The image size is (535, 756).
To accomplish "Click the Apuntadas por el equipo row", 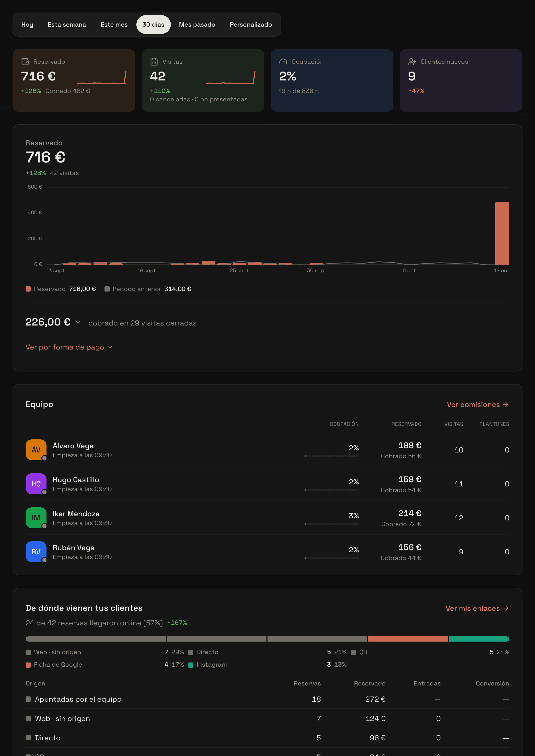I will (x=267, y=699).
